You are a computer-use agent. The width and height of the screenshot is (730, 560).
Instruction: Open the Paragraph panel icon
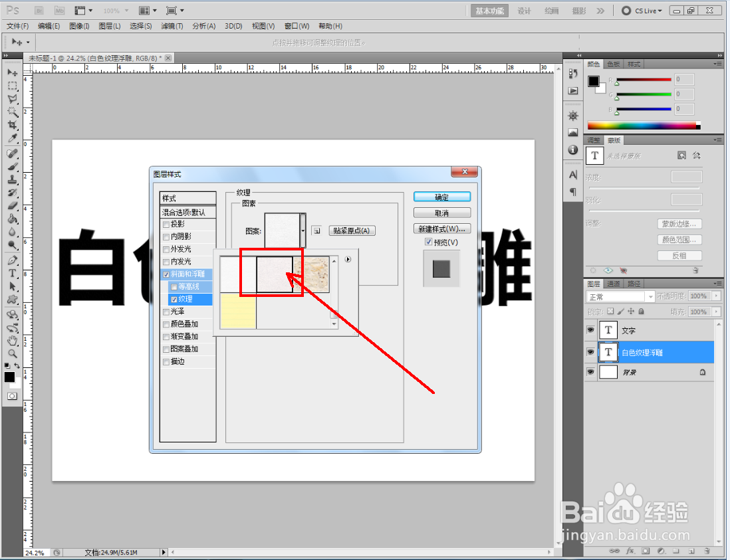click(573, 191)
